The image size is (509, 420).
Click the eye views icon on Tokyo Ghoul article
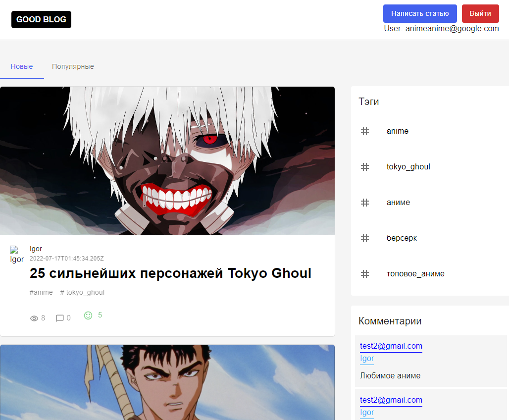point(34,318)
